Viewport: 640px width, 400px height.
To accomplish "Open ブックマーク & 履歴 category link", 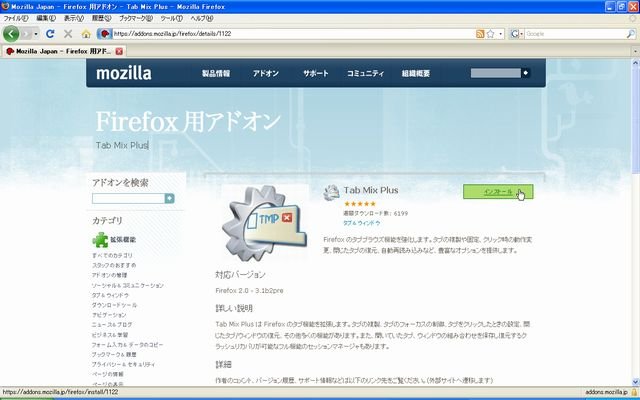I will (x=114, y=355).
